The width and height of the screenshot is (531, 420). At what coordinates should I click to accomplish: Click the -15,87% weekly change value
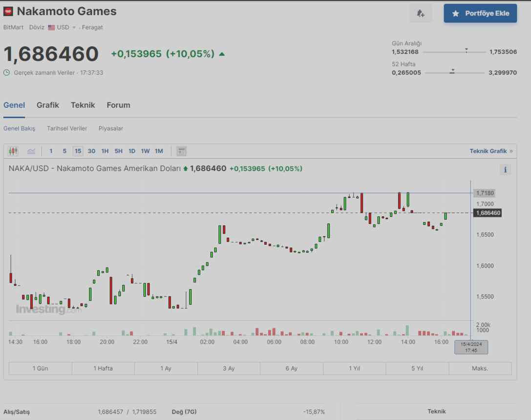coord(314,412)
